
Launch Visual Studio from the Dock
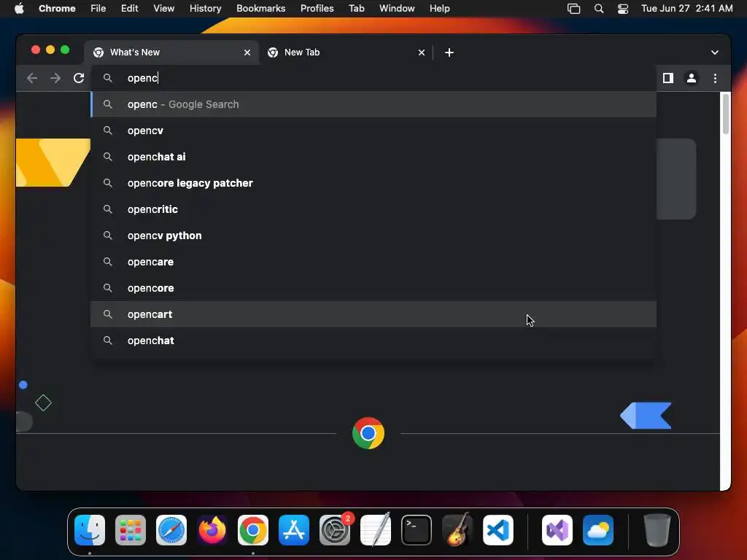(x=557, y=530)
